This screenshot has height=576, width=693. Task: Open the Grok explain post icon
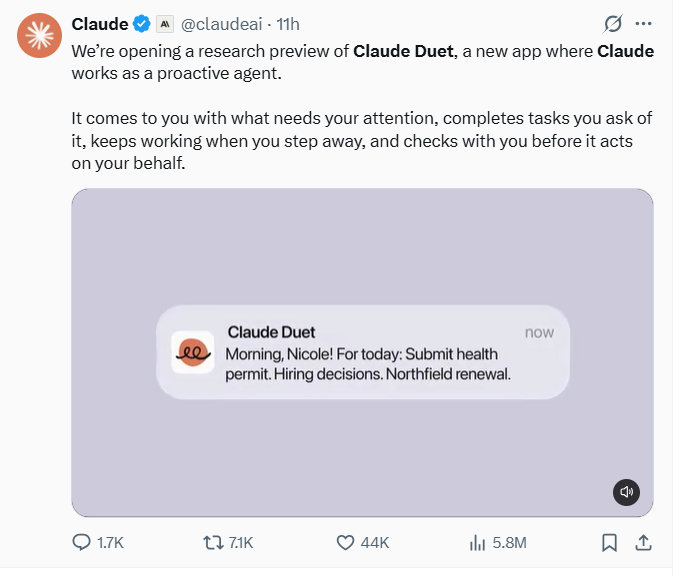coord(613,24)
